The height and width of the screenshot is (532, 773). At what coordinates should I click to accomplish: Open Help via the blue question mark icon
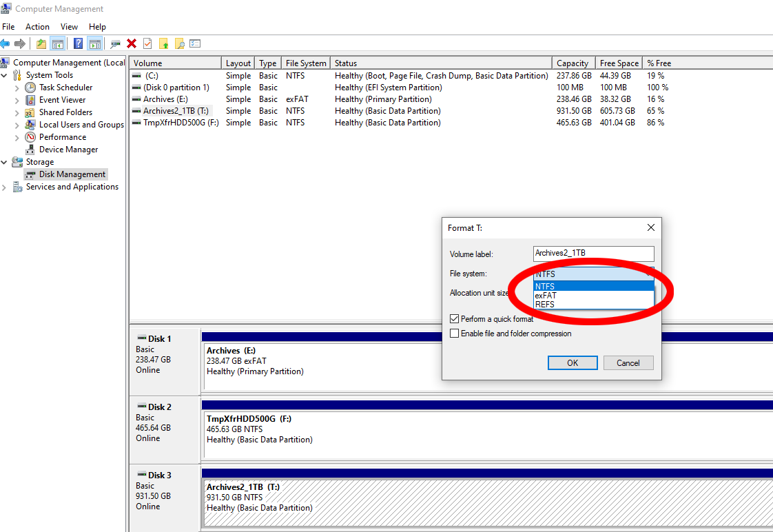78,44
